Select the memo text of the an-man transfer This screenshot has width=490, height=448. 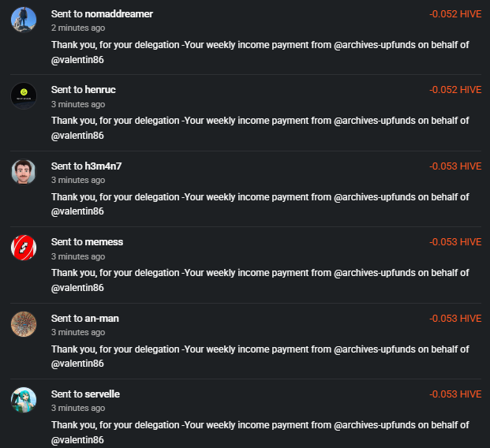[260, 349]
